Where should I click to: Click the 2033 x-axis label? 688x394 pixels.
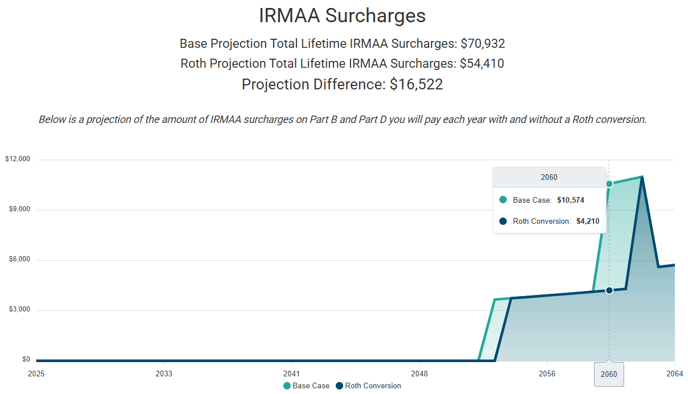164,374
